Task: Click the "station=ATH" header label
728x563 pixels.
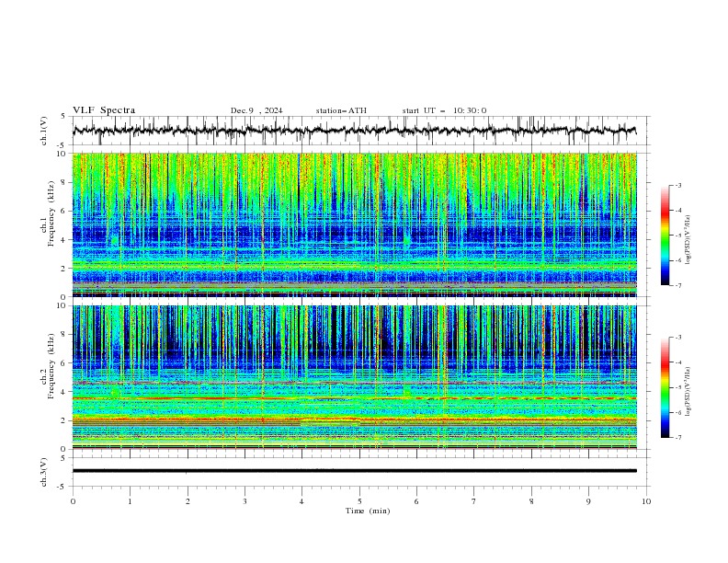Action: click(341, 110)
